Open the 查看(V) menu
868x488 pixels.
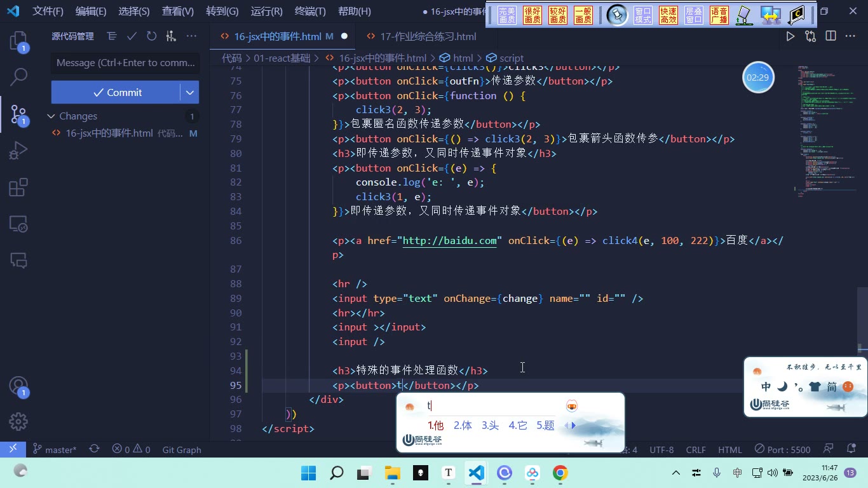tap(178, 11)
